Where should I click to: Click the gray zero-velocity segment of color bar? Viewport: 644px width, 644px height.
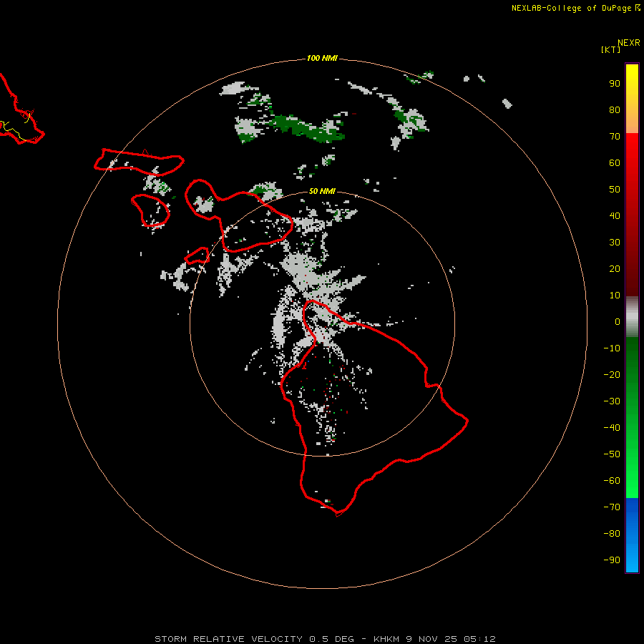632,317
